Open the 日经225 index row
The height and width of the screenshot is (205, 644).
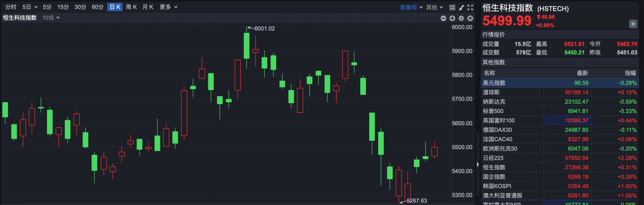pyautogui.click(x=493, y=158)
